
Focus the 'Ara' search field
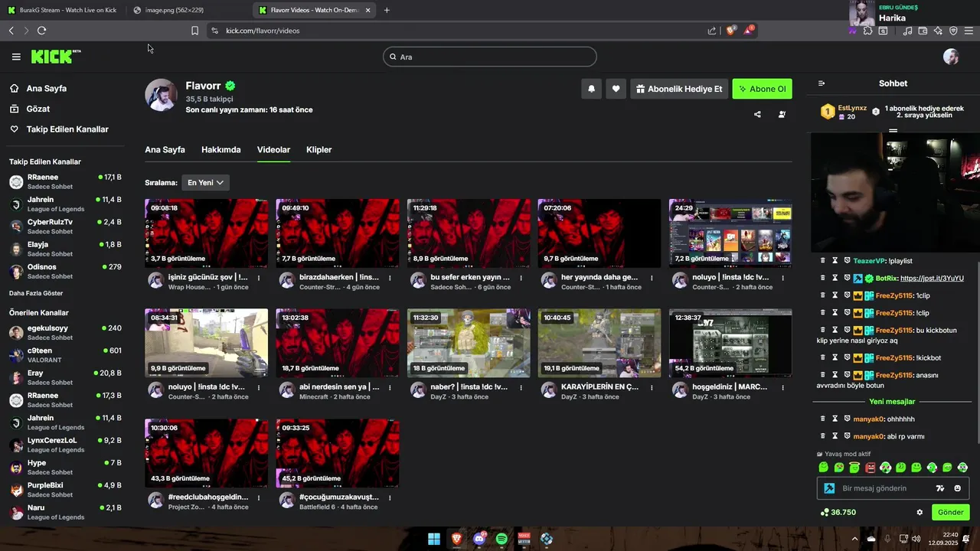(490, 57)
